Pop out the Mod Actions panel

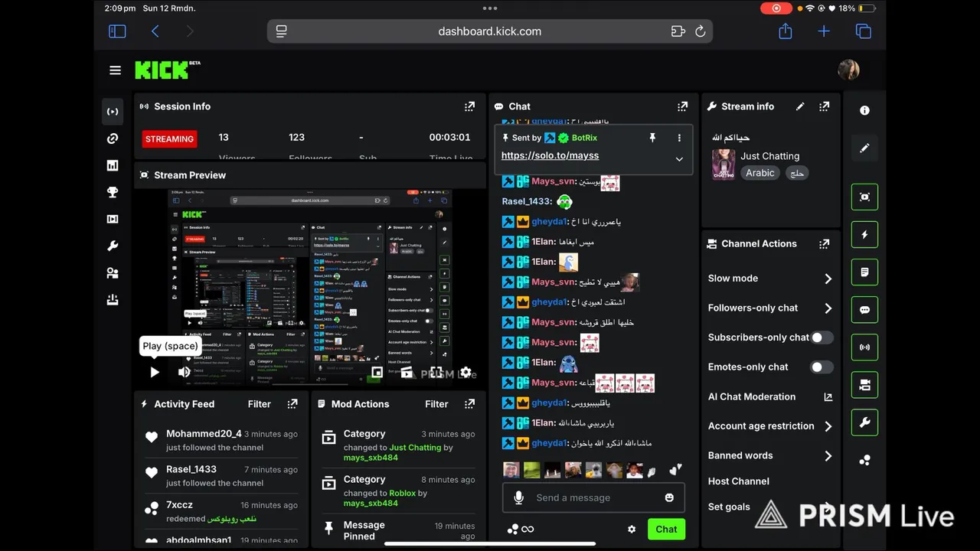click(469, 404)
